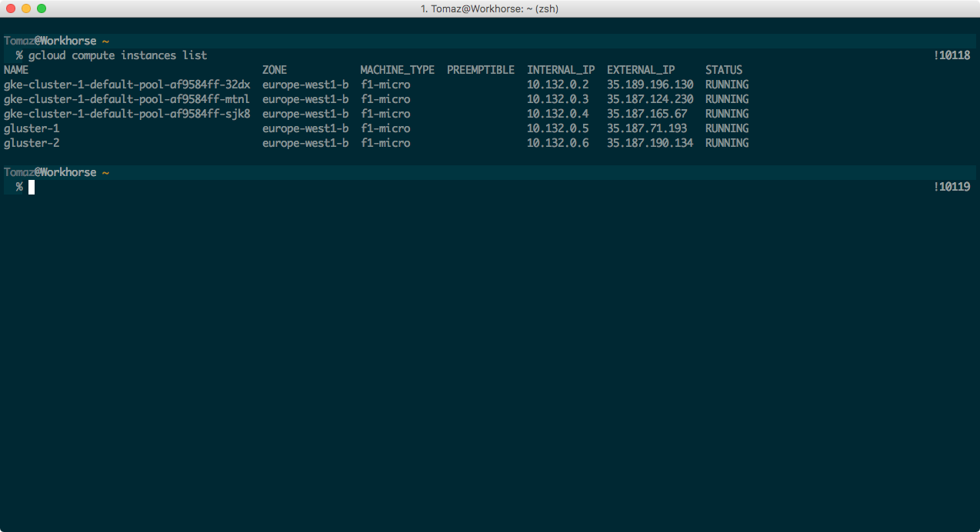
Task: Click the INTERNAL_IP column header
Action: (561, 70)
